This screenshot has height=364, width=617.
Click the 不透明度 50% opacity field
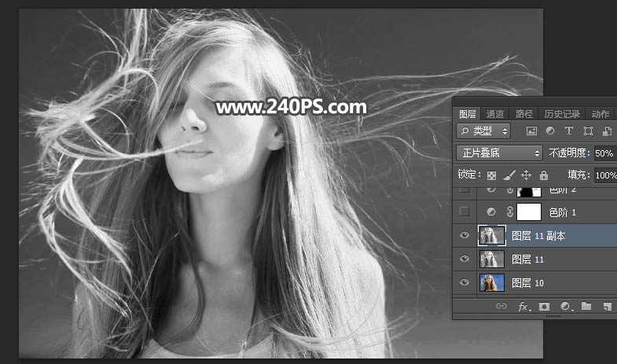605,153
